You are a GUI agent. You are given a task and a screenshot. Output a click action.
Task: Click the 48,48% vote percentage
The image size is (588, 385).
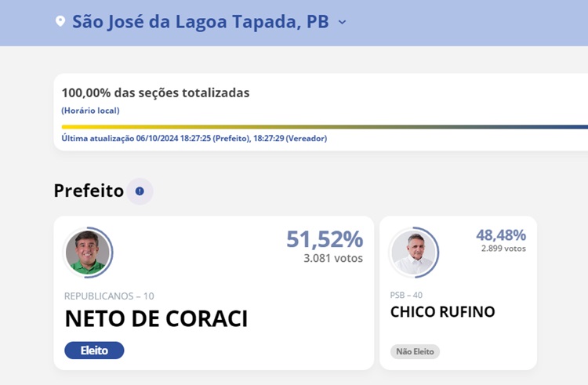500,234
